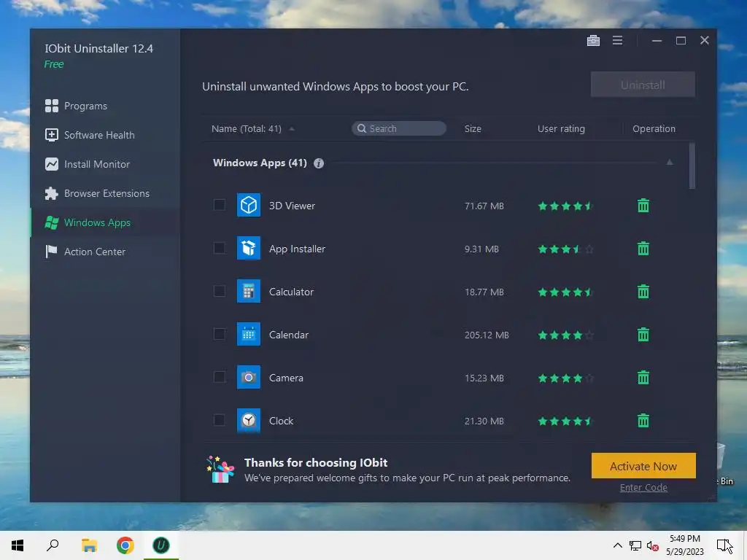747x560 pixels.
Task: Open Software Health section
Action: pos(105,135)
